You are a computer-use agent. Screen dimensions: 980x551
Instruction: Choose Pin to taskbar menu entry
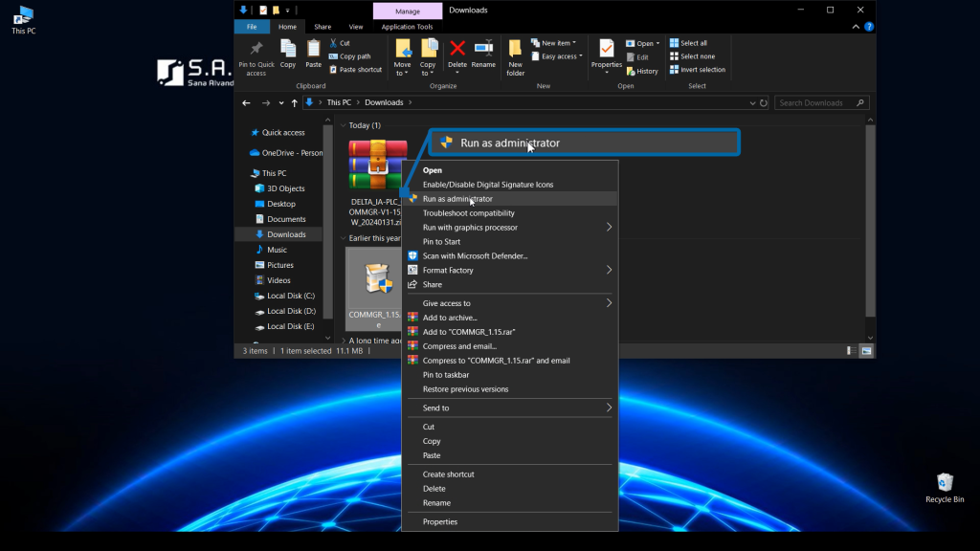[x=510, y=375]
